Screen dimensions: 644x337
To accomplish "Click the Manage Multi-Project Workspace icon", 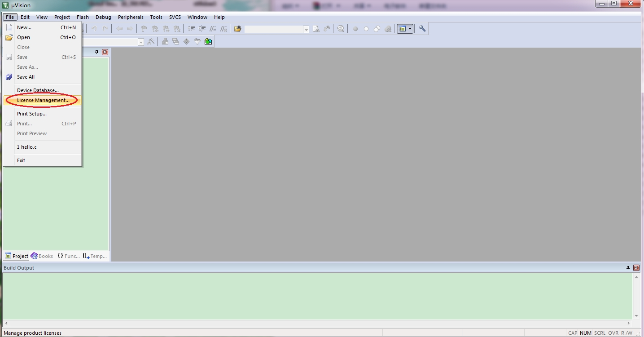I will click(x=176, y=41).
